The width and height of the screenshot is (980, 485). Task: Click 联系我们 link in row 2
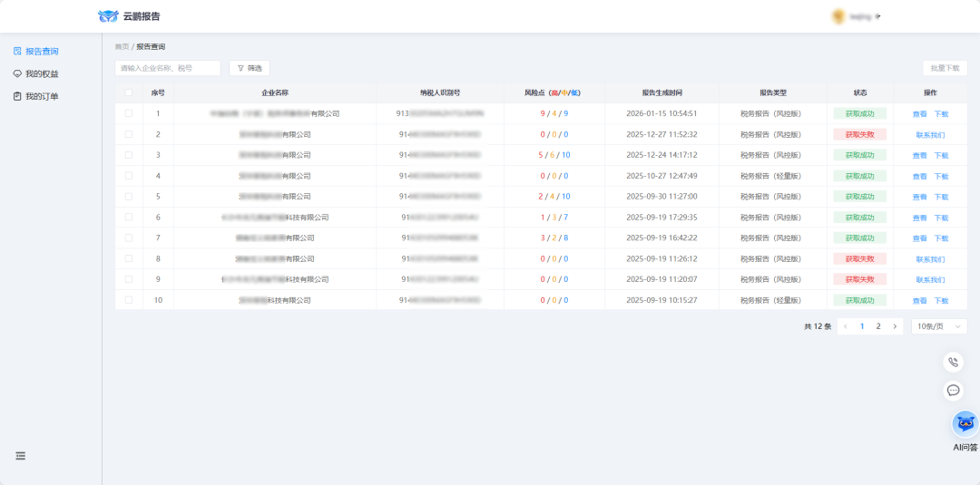tap(930, 135)
